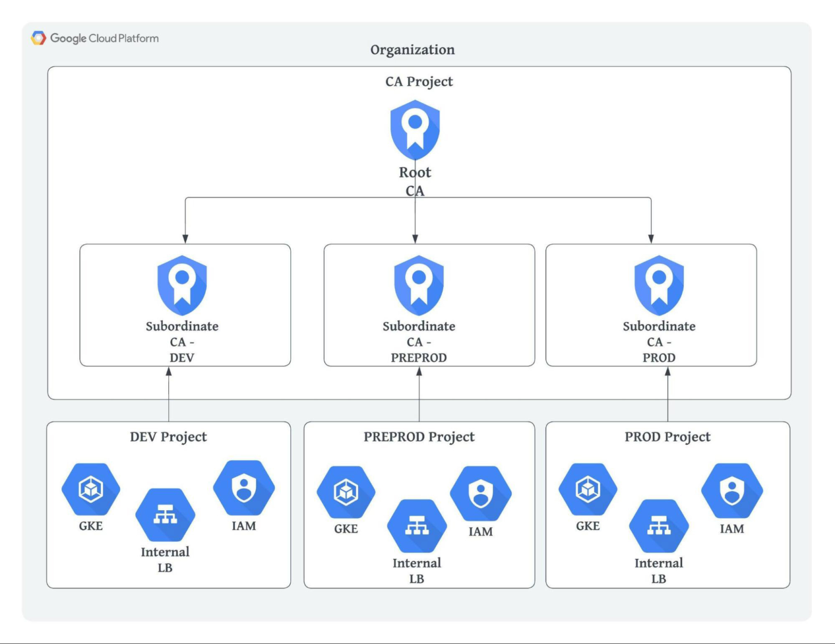This screenshot has width=835, height=644.
Task: Select the Organization title text
Action: pyautogui.click(x=413, y=50)
